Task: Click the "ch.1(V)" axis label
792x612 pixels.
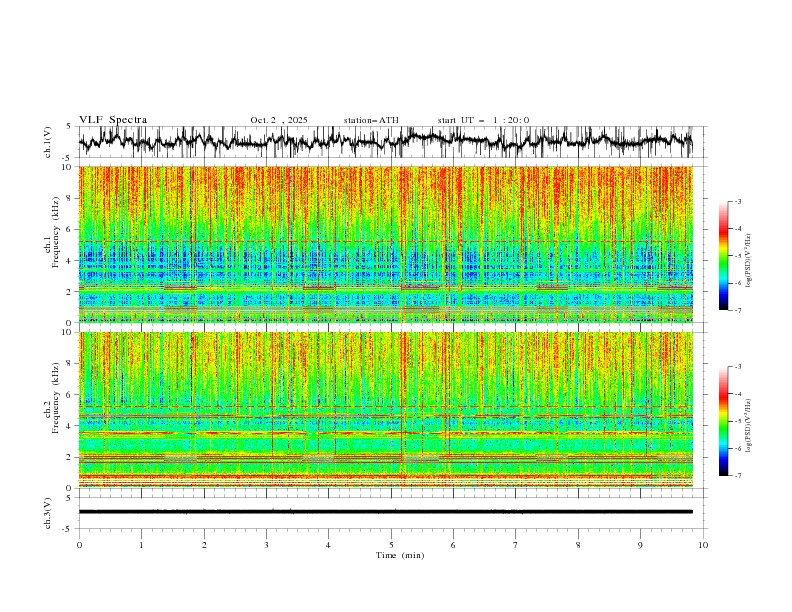Action: click(48, 142)
